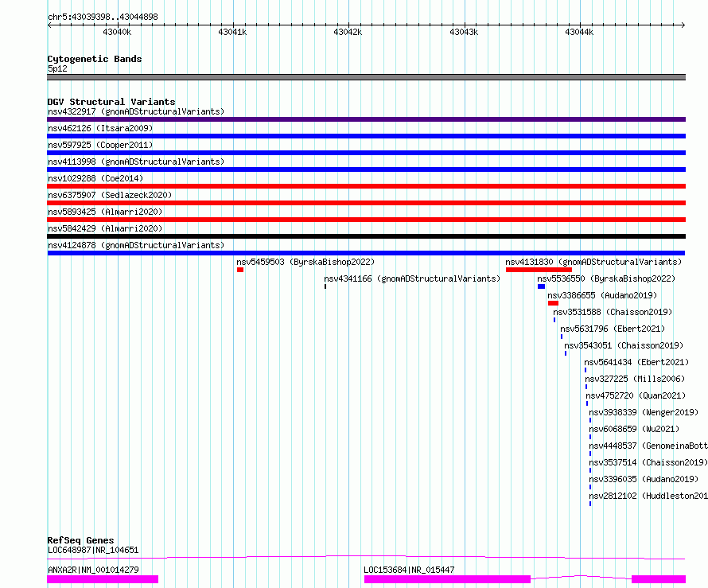Click the black nsv5842429 variant bar
Screen dimensions: 708x588
(366, 236)
